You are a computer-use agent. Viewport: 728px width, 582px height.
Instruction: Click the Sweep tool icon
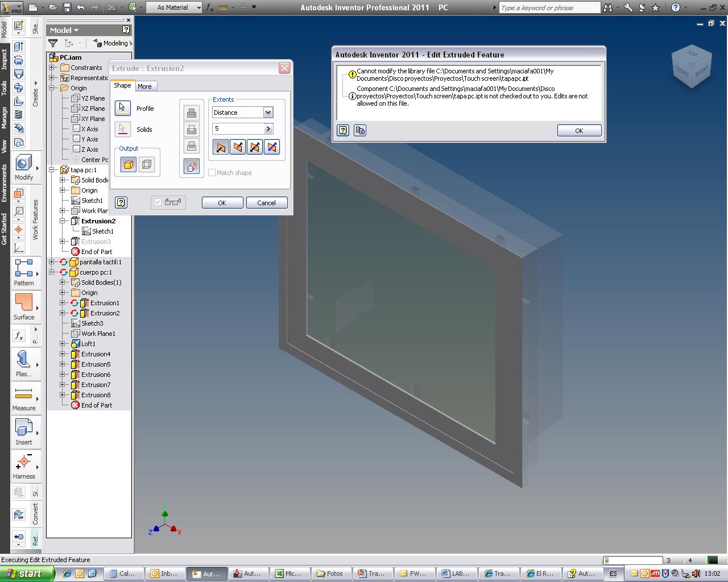click(x=19, y=101)
